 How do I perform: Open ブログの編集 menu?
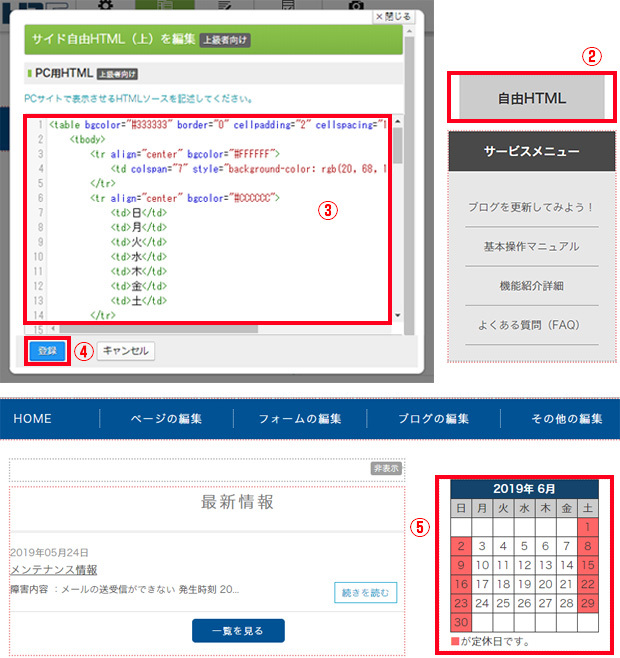click(433, 419)
